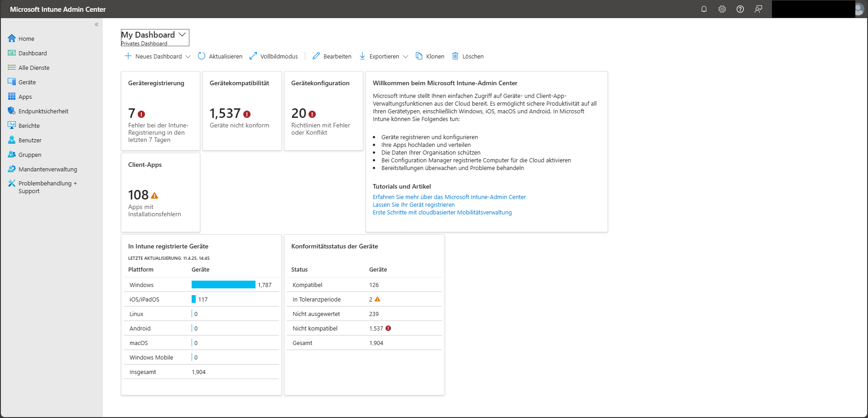Click the Klonen copy icon
Viewport: 868px width, 418px height.
point(419,56)
